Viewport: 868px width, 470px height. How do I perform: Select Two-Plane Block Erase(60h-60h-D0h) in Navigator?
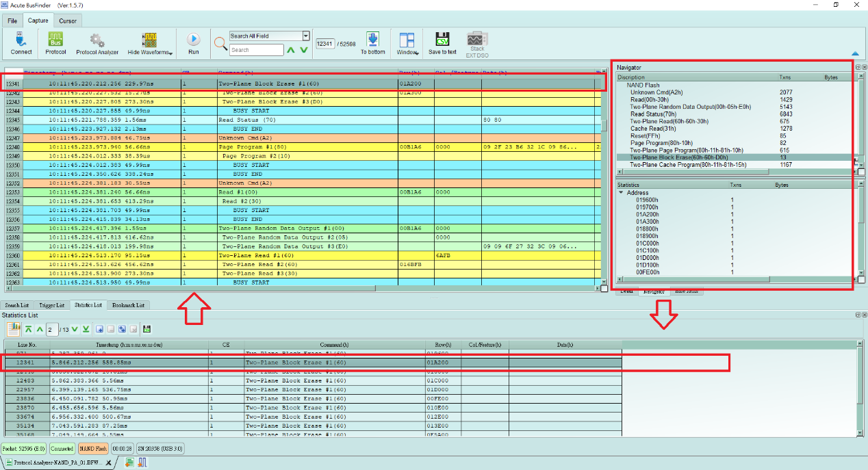[737, 157]
